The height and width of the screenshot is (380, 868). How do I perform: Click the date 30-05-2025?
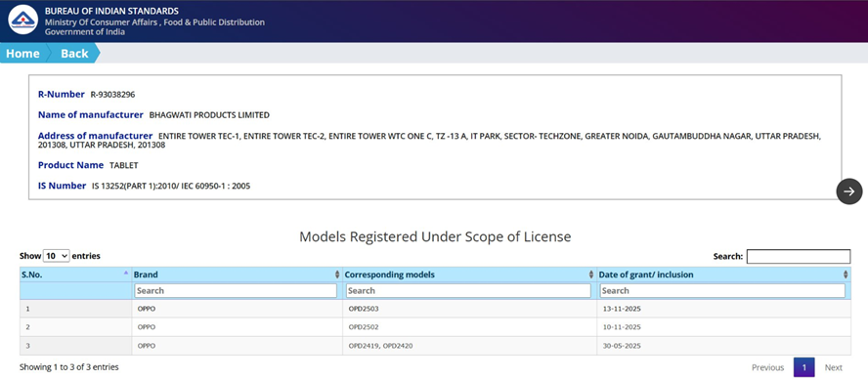tap(622, 346)
